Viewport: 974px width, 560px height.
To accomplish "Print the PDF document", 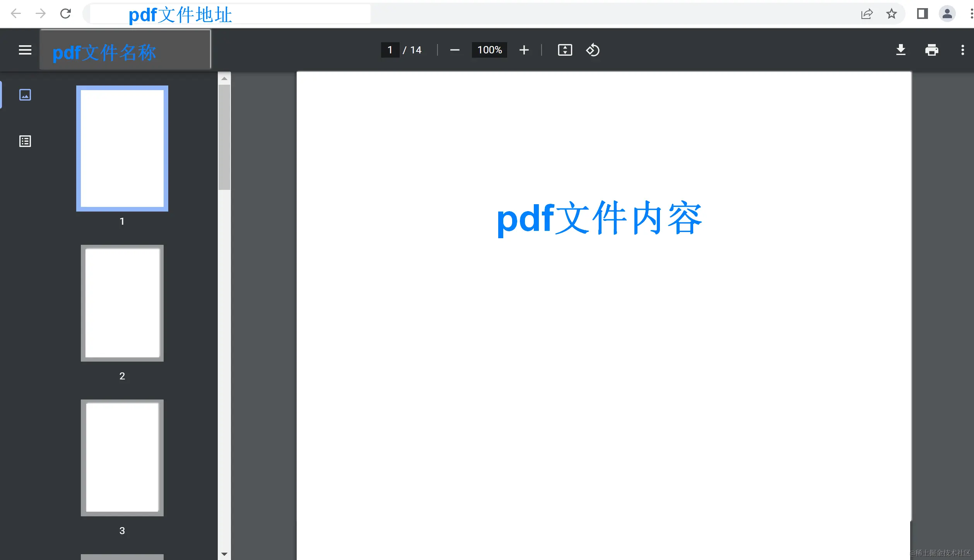I will (931, 50).
